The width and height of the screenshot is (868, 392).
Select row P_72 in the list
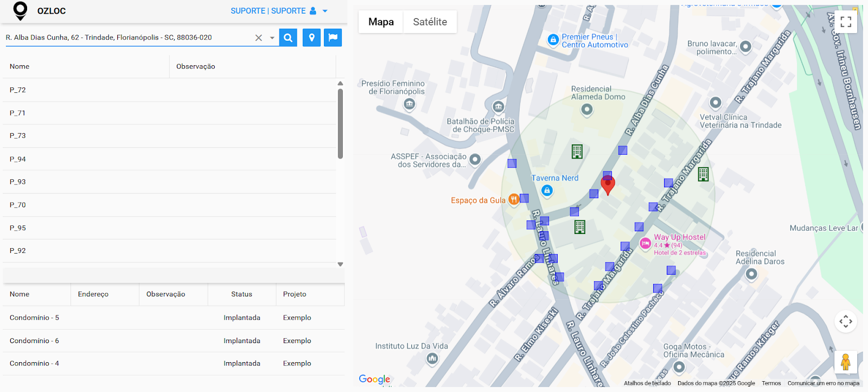tap(169, 90)
